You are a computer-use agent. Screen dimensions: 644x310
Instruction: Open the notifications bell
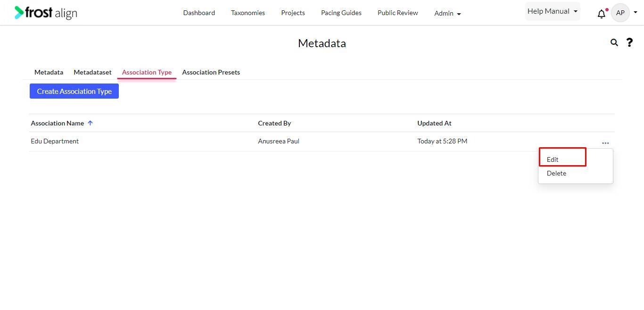[x=602, y=14]
